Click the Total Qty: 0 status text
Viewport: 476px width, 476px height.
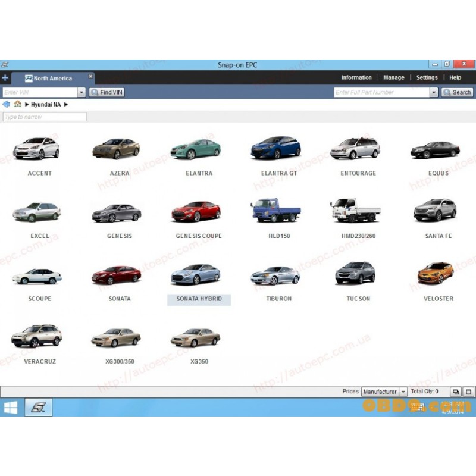[424, 392]
